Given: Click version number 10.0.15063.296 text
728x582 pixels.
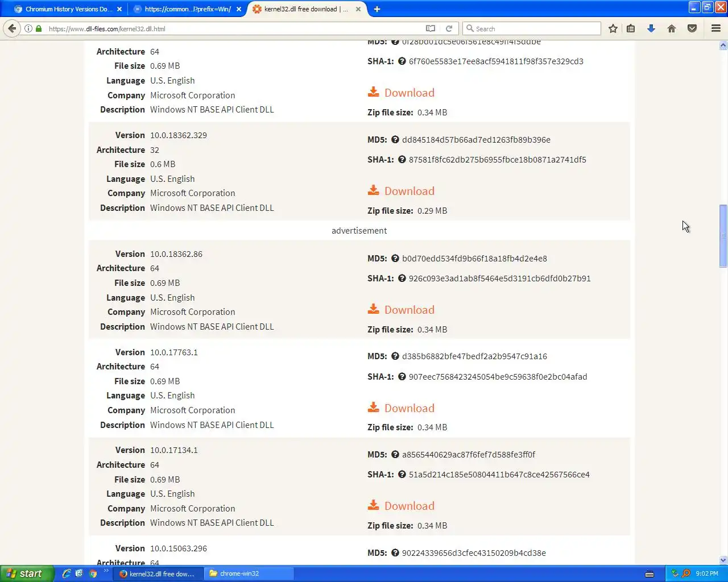Looking at the screenshot, I should pyautogui.click(x=179, y=548).
